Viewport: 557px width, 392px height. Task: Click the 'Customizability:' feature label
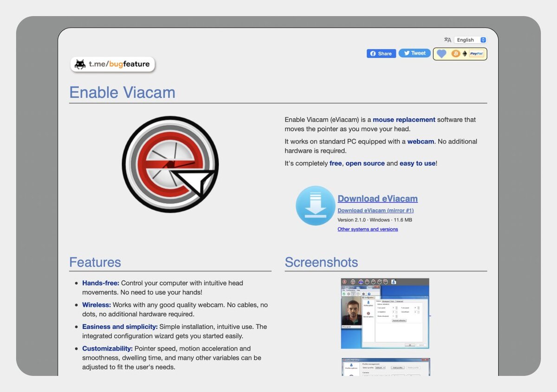coord(107,348)
